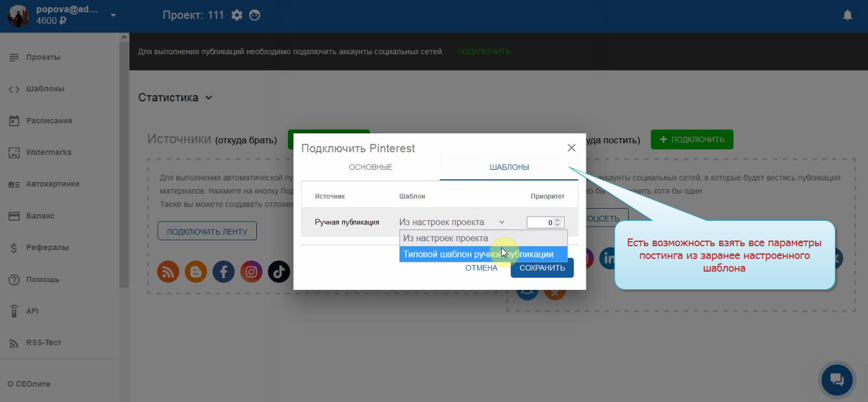The height and width of the screenshot is (402, 868).
Task: Click СОХРАНИТЬ in the dialog
Action: [x=542, y=268]
